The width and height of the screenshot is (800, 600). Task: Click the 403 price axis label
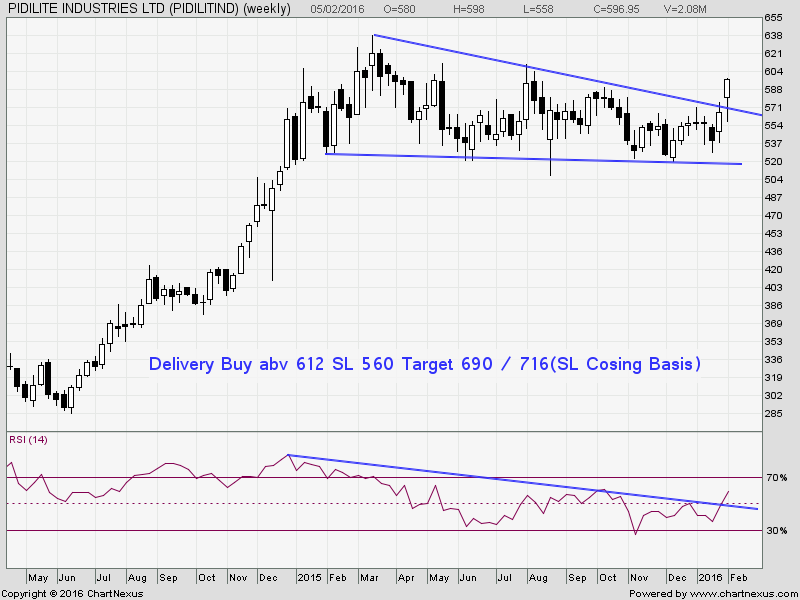tap(773, 287)
